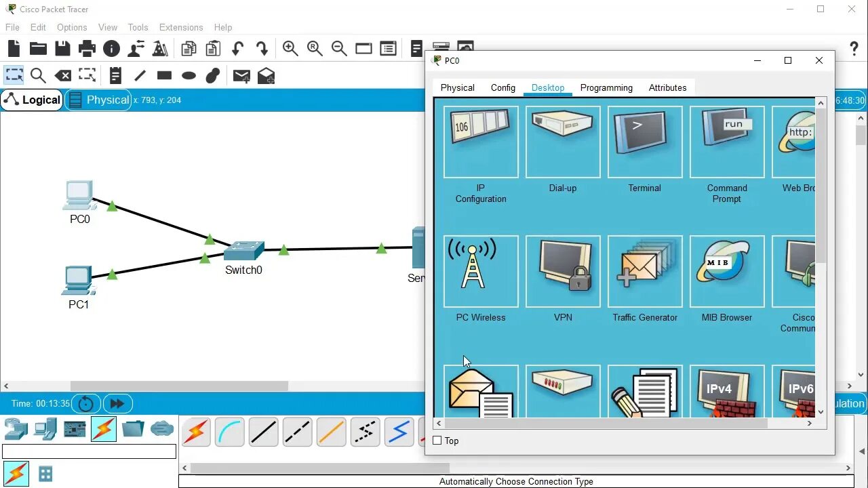Activate the Select tool
The width and height of the screenshot is (868, 488).
[x=14, y=75]
